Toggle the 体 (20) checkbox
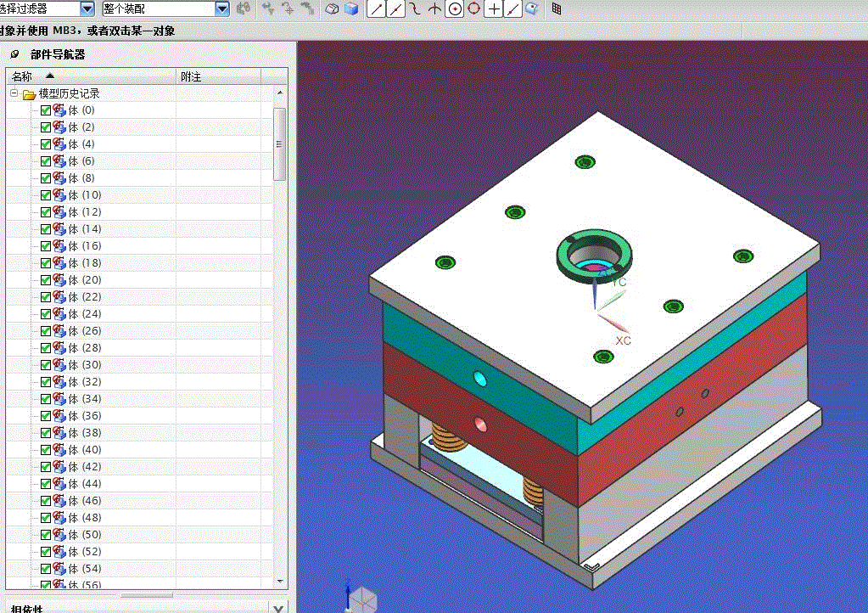Screen dimensions: 868x613 pos(46,280)
